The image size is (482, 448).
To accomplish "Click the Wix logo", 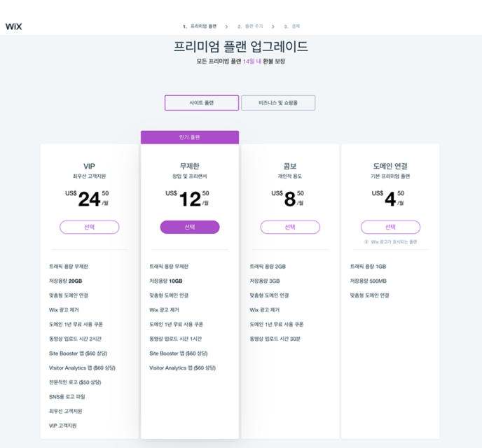I will pos(14,27).
